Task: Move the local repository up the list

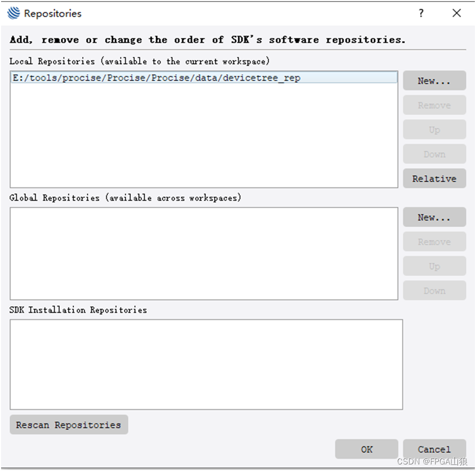Action: pos(434,129)
